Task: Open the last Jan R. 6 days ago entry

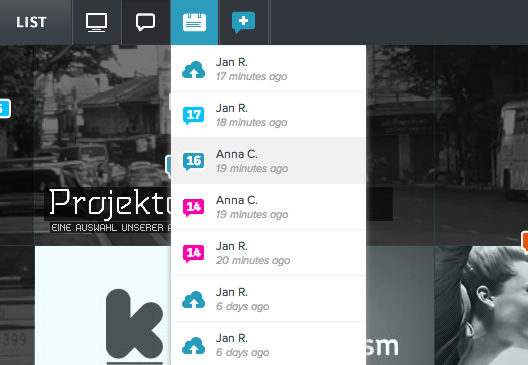Action: point(268,344)
